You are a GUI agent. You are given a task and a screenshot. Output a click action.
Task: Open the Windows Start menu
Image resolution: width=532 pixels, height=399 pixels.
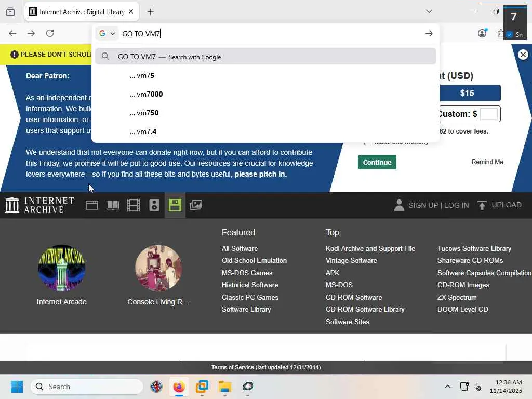17,387
